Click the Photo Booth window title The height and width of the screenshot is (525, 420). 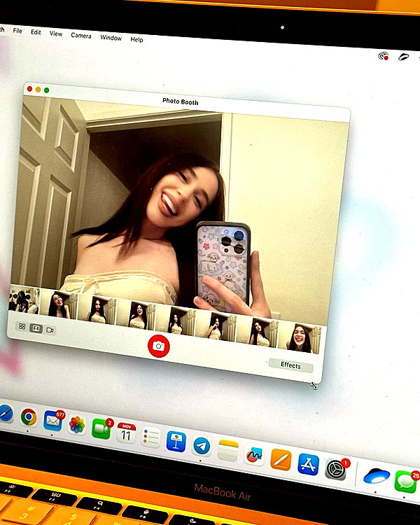180,101
